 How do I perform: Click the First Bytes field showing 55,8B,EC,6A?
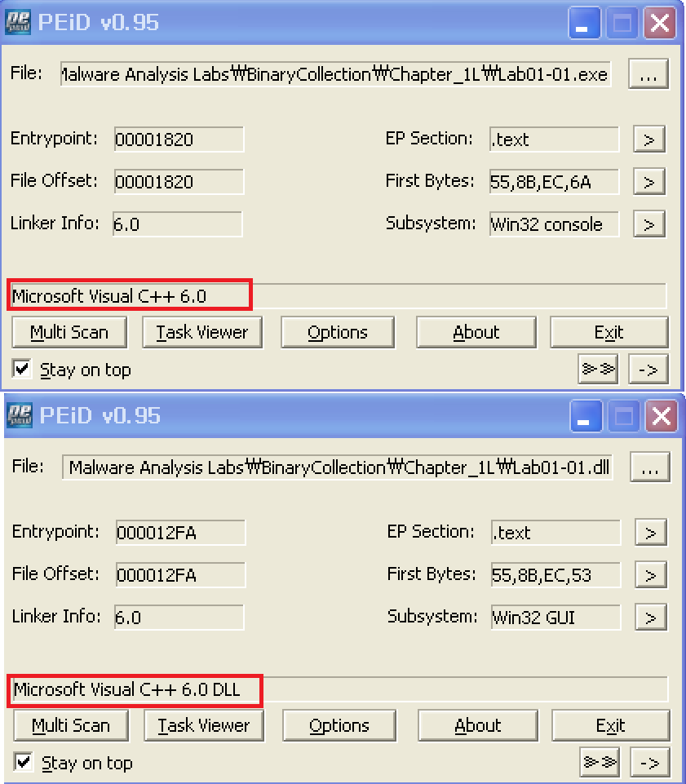[x=554, y=182]
